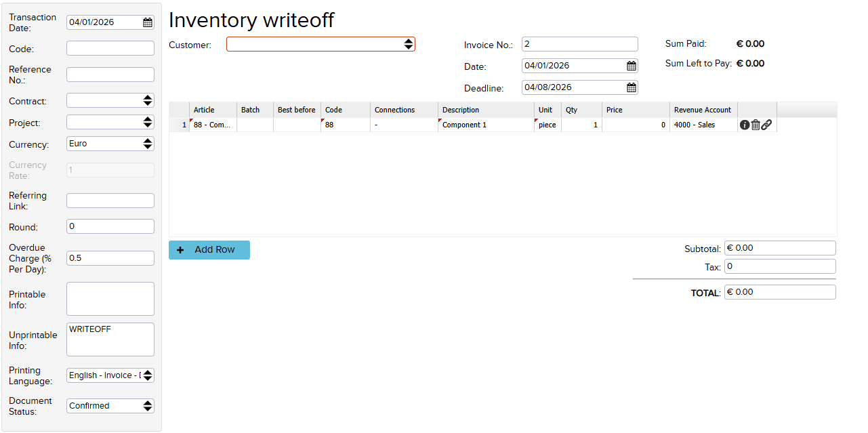Click the row info icon

745,125
